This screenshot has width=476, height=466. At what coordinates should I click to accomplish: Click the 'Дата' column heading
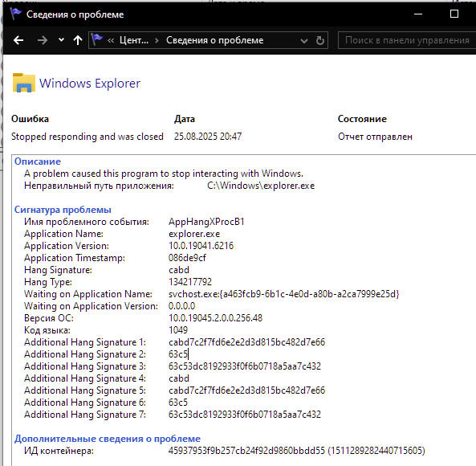(185, 119)
